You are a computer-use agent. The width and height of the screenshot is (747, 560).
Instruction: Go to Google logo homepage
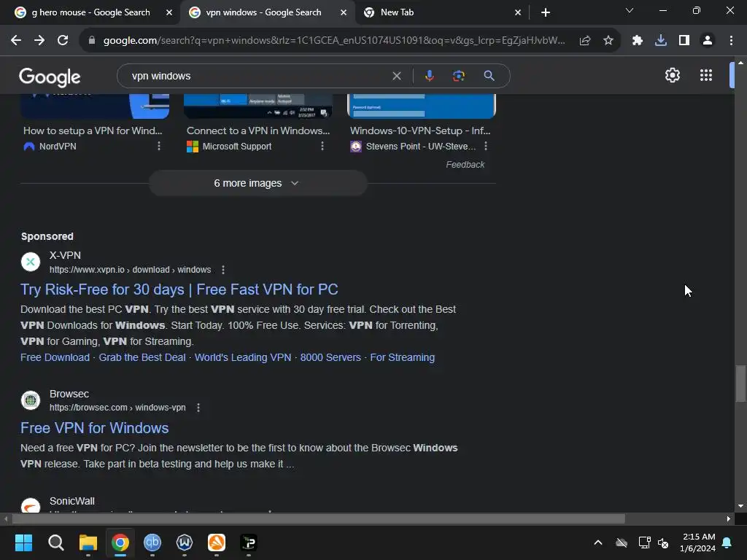click(x=50, y=77)
